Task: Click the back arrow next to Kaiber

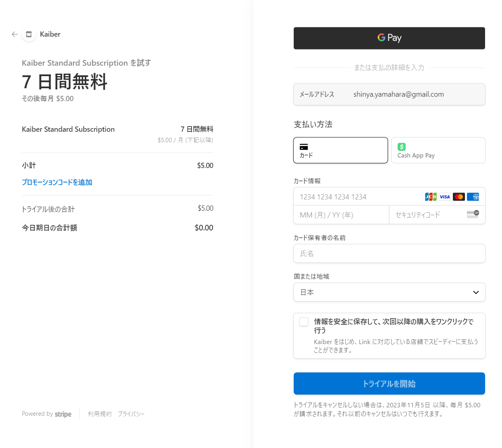Action: pos(15,34)
